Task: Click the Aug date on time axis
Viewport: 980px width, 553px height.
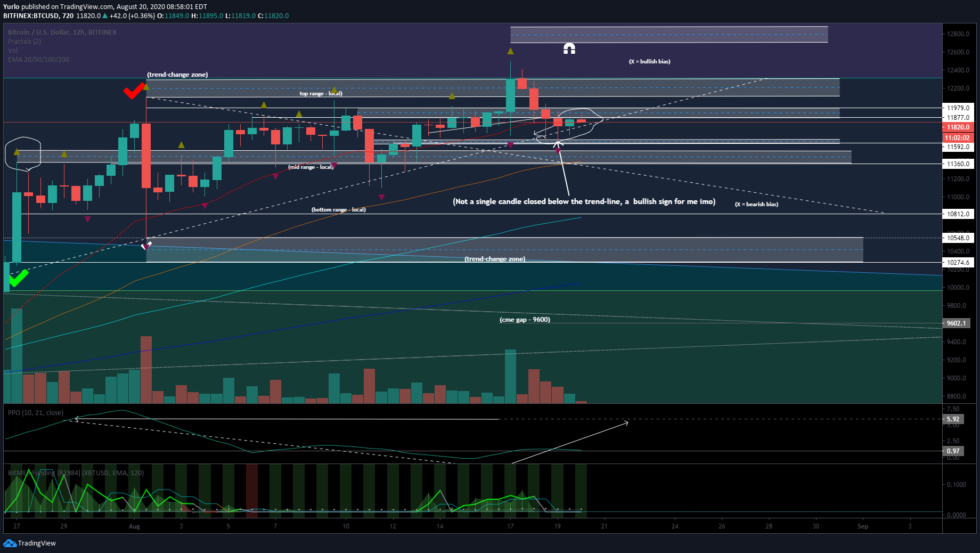Action: (x=134, y=526)
